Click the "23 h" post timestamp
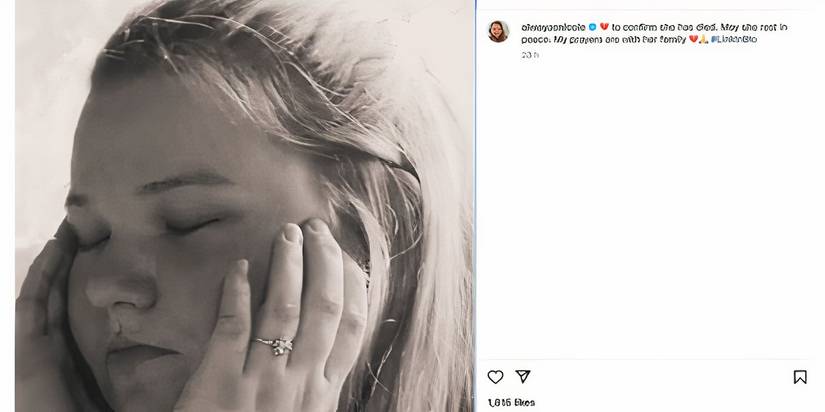Image resolution: width=825 pixels, height=412 pixels. [x=530, y=55]
